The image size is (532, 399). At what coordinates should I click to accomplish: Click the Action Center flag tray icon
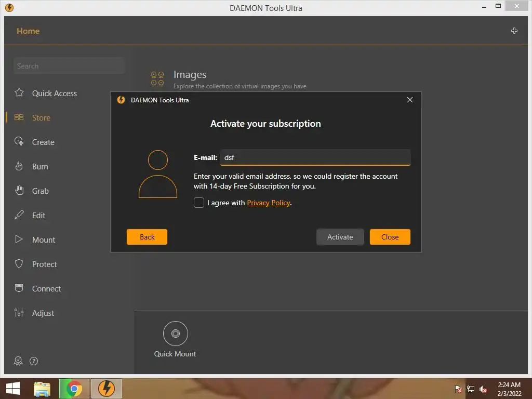point(458,389)
